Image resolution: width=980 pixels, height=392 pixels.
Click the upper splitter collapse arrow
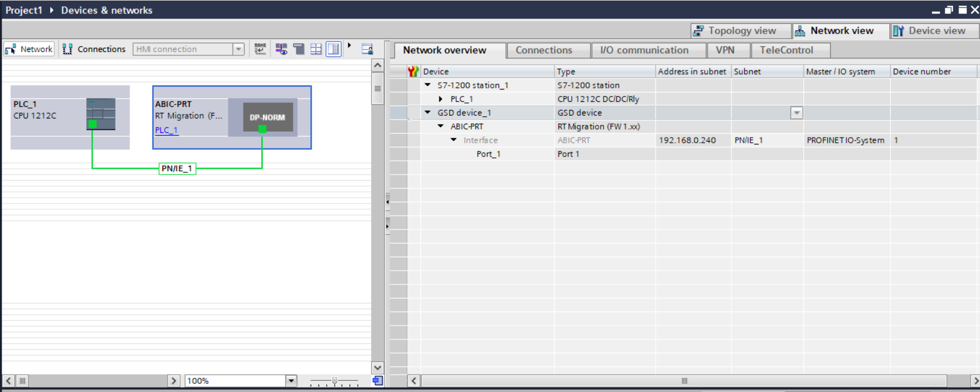(x=387, y=202)
